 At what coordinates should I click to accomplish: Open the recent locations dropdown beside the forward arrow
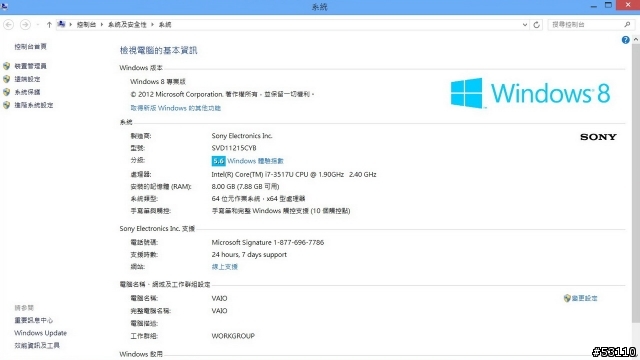38,25
